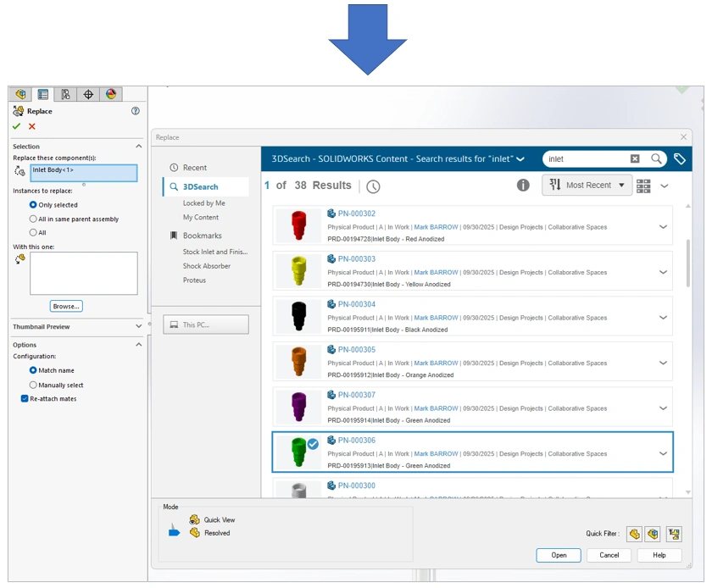Open the PN-000303 link

[x=357, y=258]
